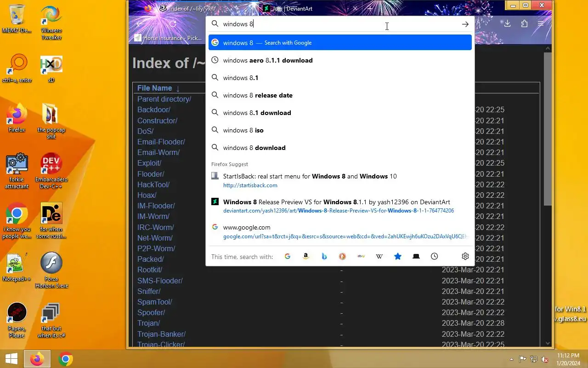
Task: Open taskbar clock showing 11:12 PM
Action: point(568,359)
